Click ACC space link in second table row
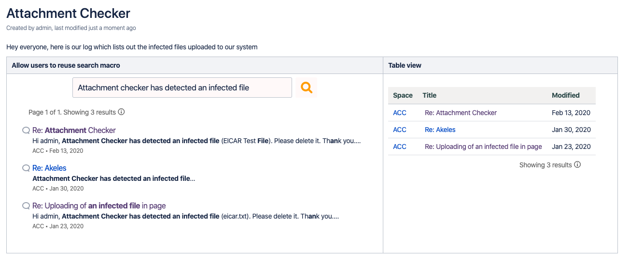This screenshot has height=265, width=644. coord(400,130)
